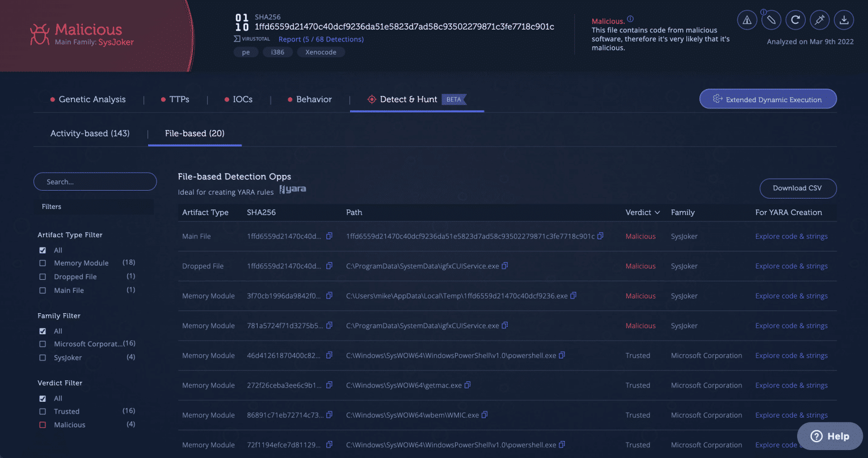Image resolution: width=868 pixels, height=458 pixels.
Task: Click the Download CSV button
Action: [798, 188]
